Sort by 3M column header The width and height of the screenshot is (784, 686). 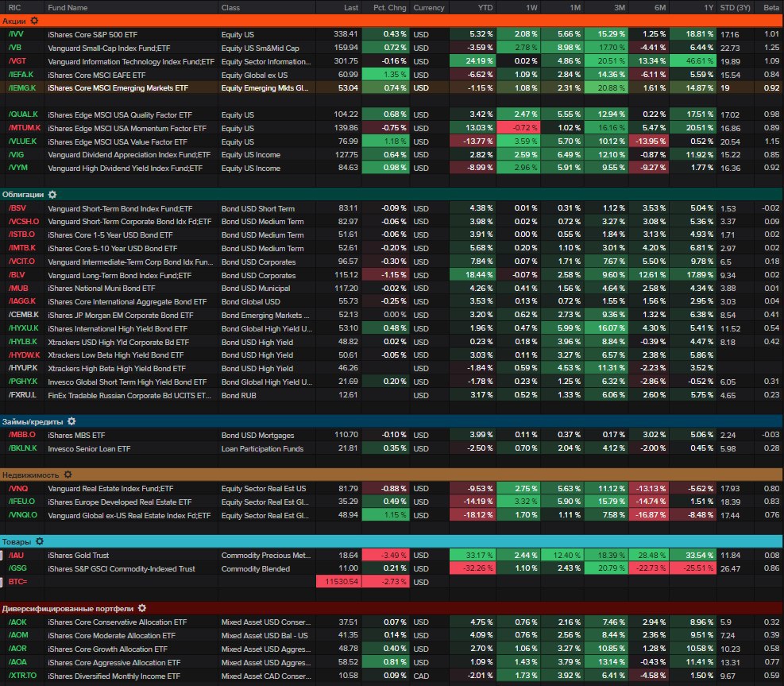[619, 7]
